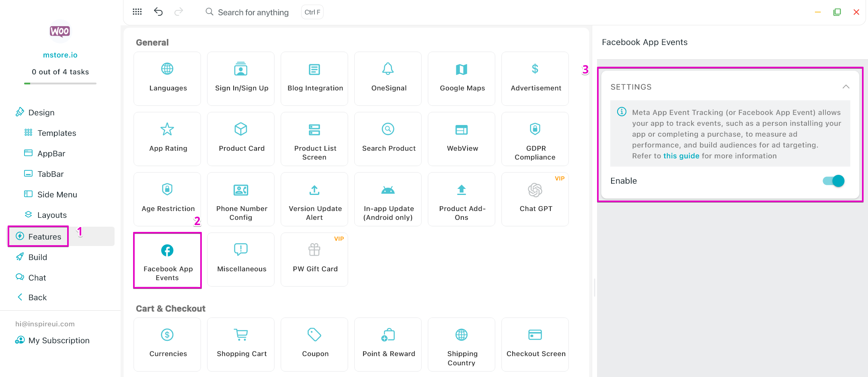The width and height of the screenshot is (868, 377).
Task: Open the apps grid menu icon
Action: tap(137, 12)
